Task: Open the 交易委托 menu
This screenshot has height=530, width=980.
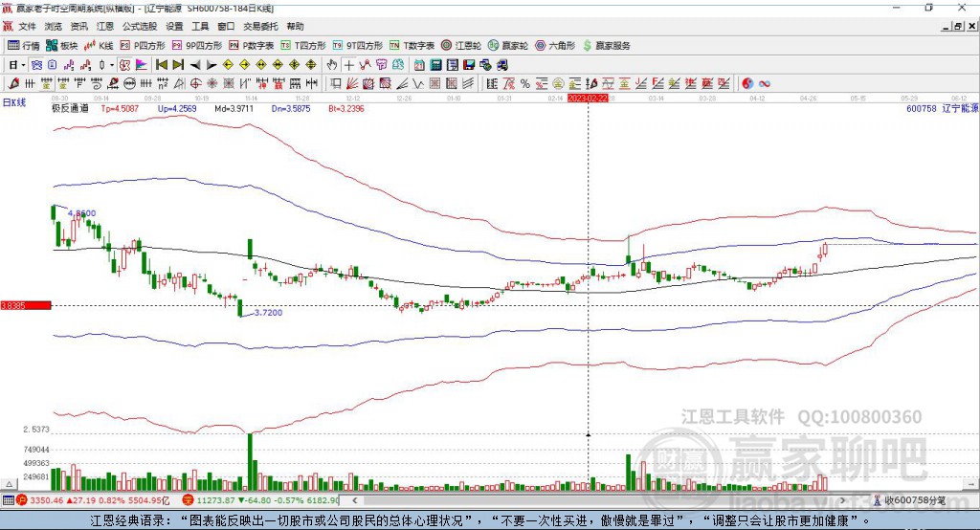Action: pos(260,26)
